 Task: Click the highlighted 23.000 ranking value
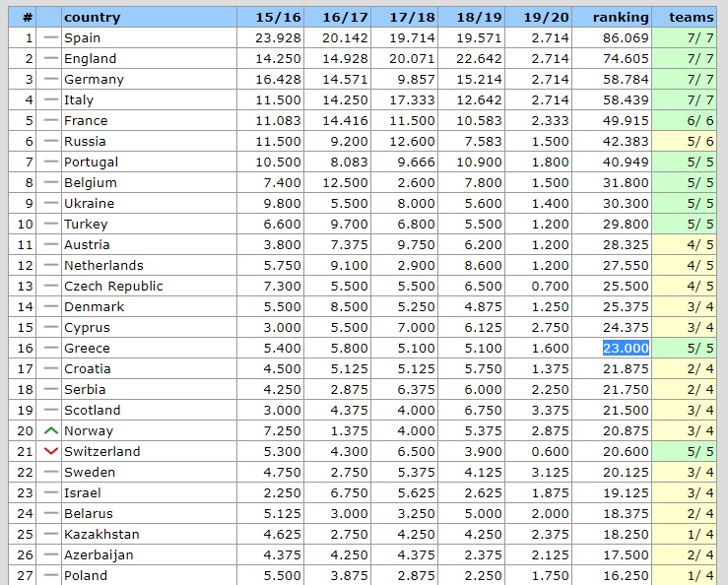click(x=626, y=348)
